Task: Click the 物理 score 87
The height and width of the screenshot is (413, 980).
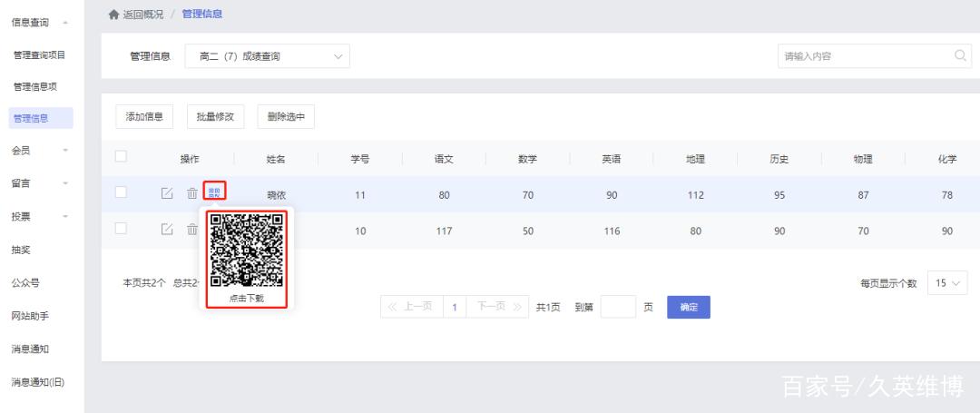Action: pyautogui.click(x=863, y=195)
